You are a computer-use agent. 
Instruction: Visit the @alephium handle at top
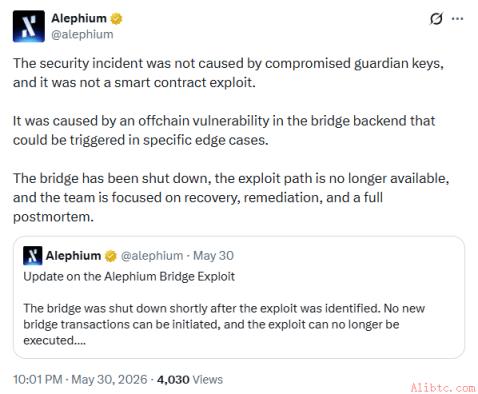[82, 34]
